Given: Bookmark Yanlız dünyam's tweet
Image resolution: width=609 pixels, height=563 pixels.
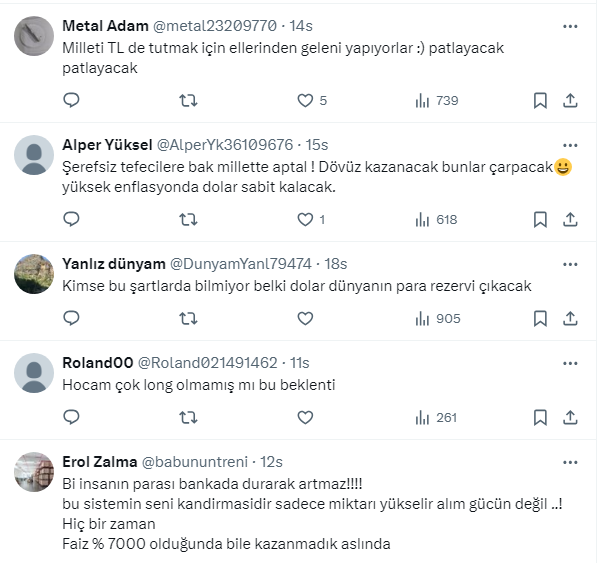Looking at the screenshot, I should (x=540, y=318).
